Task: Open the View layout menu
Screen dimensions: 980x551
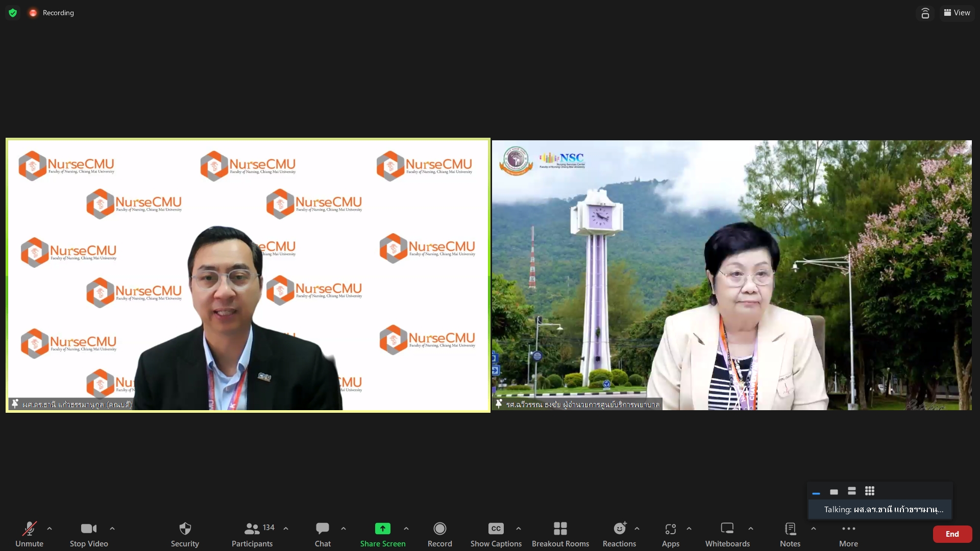Action: pyautogui.click(x=957, y=13)
